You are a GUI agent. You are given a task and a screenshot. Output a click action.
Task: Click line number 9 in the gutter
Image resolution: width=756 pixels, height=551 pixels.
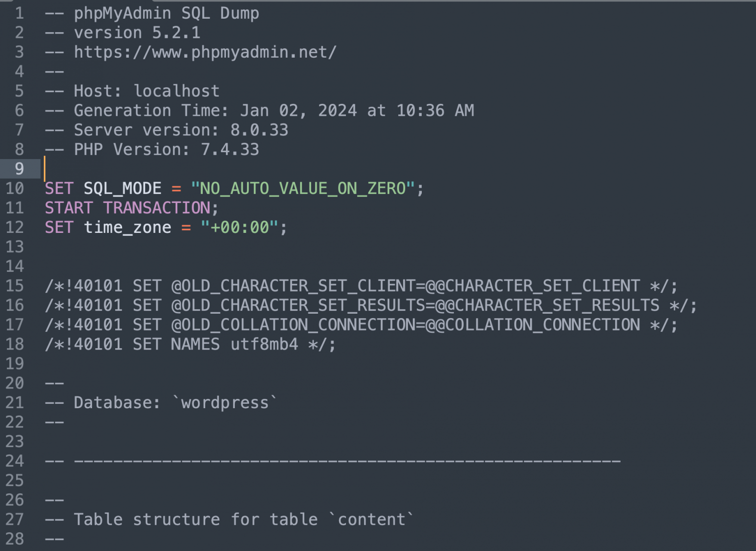click(x=19, y=169)
